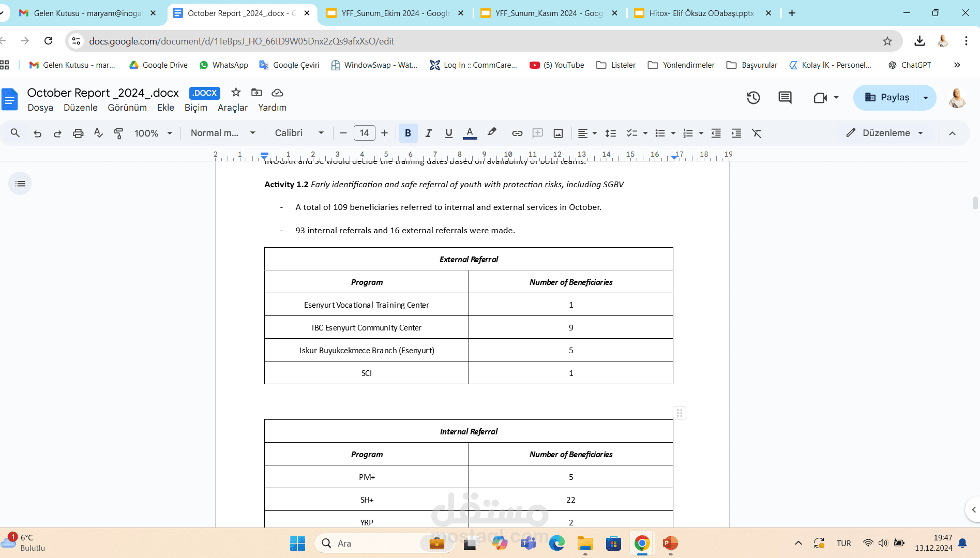Increase font size with plus
Screen dimensions: 980x558
pos(384,133)
